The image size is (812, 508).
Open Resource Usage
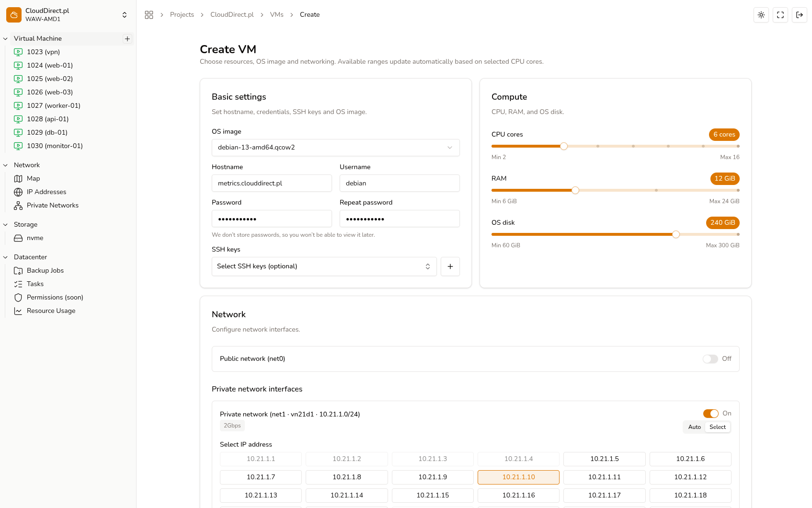[x=50, y=311]
